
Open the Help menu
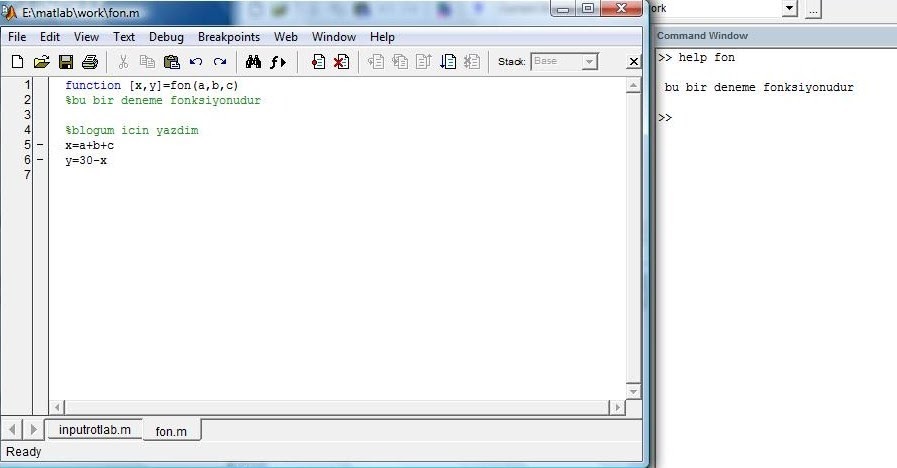coord(382,37)
